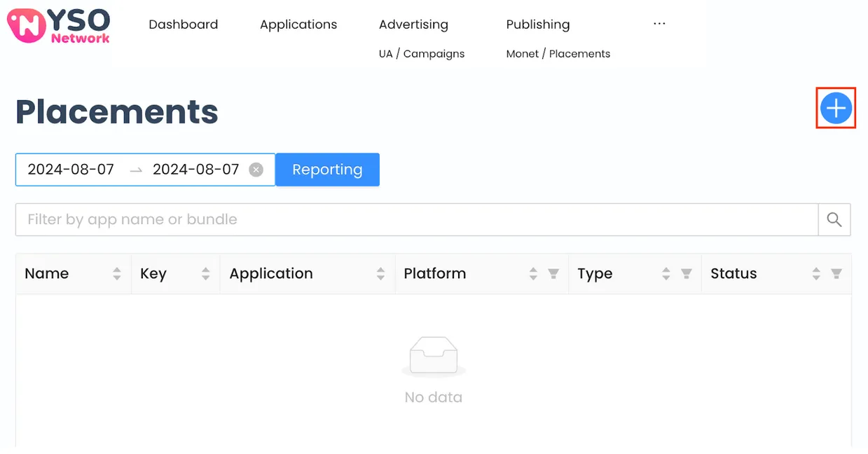Open the UA / Campaigns link
This screenshot has width=868, height=454.
(421, 53)
